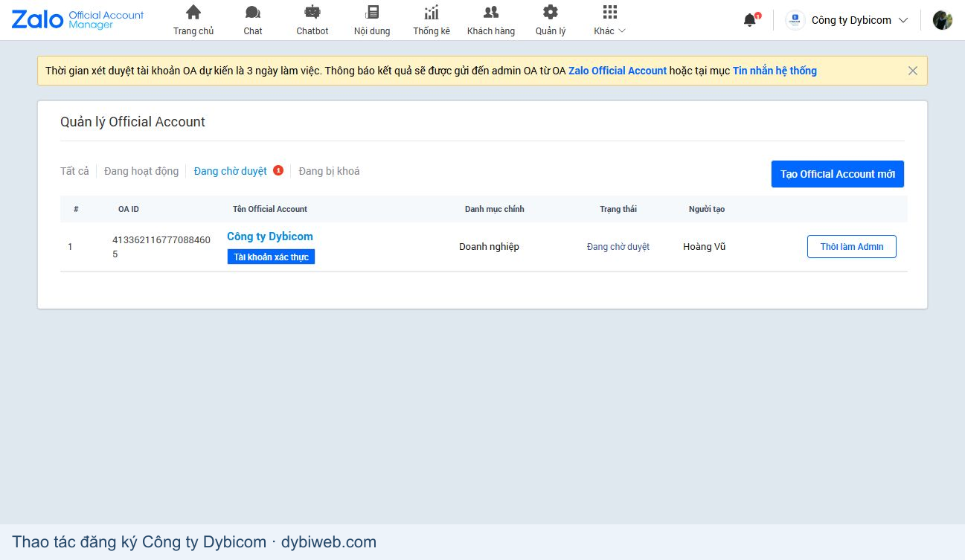The image size is (965, 560).
Task: Click the Công ty Dybicom OA logo thumbnail
Action: [x=795, y=20]
